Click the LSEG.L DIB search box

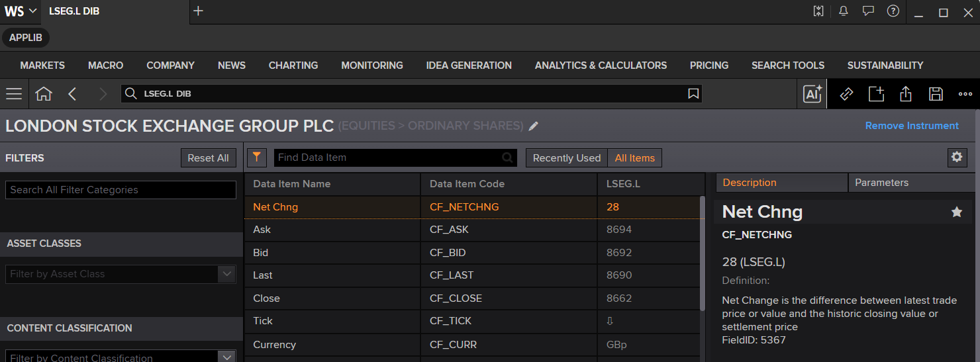(x=411, y=94)
